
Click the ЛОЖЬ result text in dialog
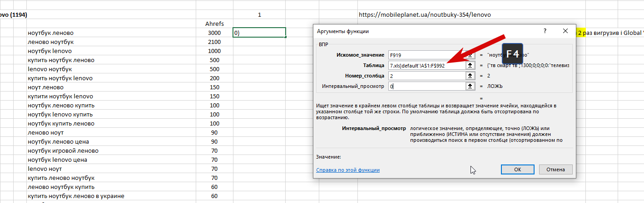click(495, 86)
